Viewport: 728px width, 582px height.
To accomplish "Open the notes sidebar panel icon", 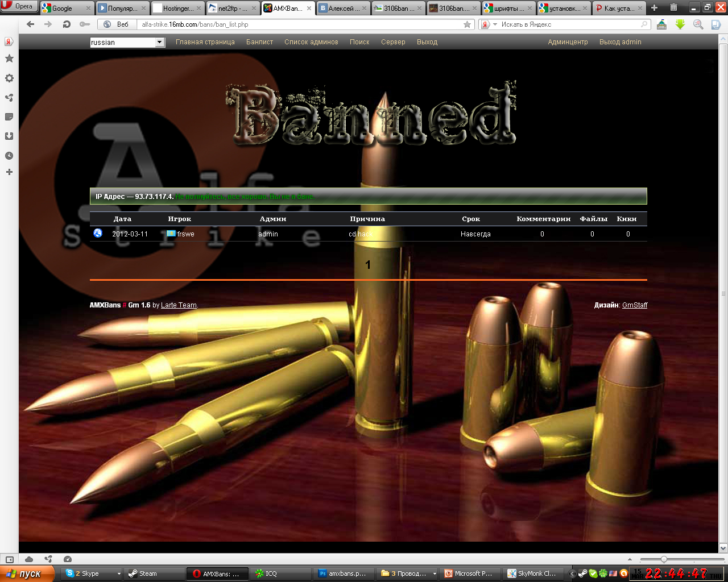I will [9, 117].
